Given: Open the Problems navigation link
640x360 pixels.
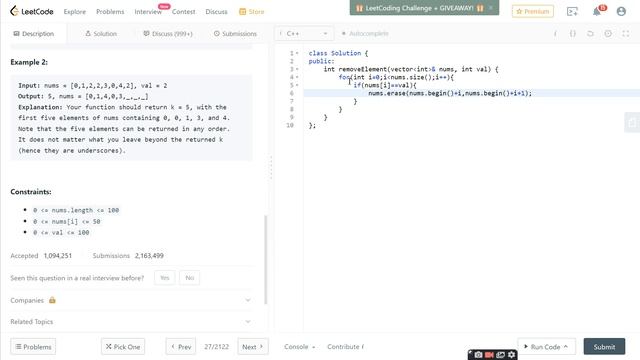Looking at the screenshot, I should (110, 12).
